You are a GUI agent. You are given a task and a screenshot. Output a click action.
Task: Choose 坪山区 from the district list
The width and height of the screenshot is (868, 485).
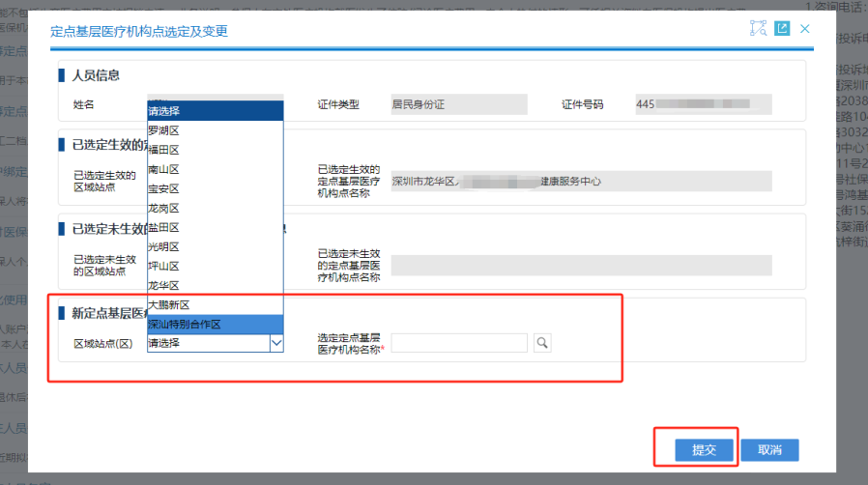[164, 266]
